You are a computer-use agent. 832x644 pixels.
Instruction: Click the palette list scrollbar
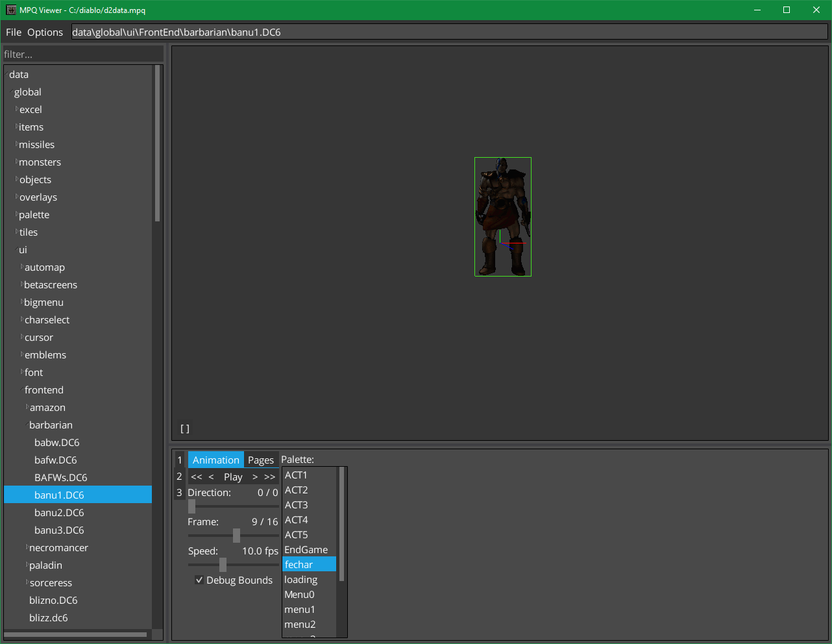[341, 525]
